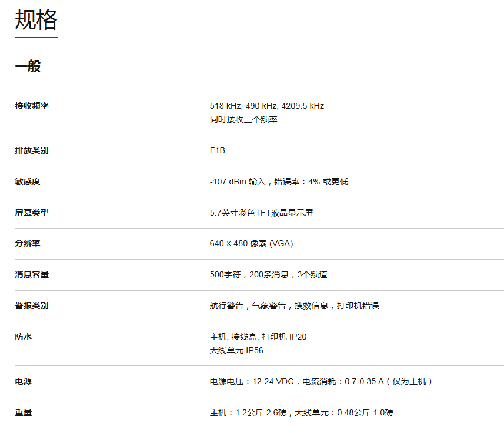Select the F1B value

(218, 151)
